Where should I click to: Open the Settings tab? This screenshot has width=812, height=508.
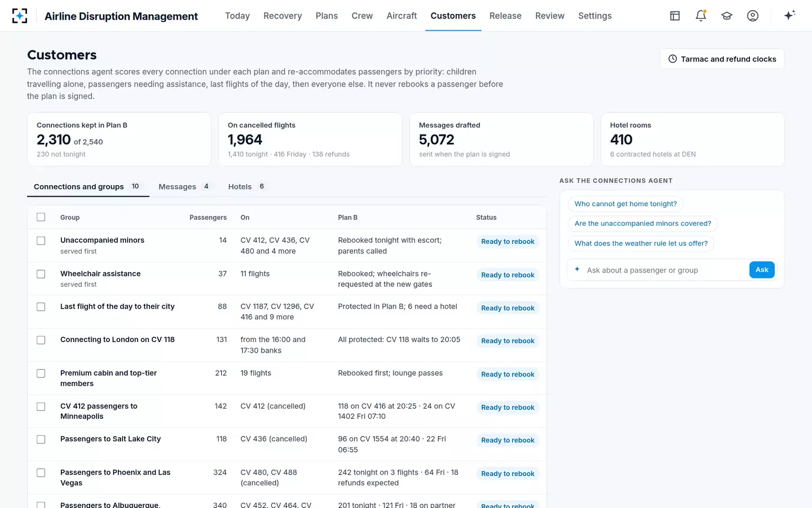pos(595,16)
